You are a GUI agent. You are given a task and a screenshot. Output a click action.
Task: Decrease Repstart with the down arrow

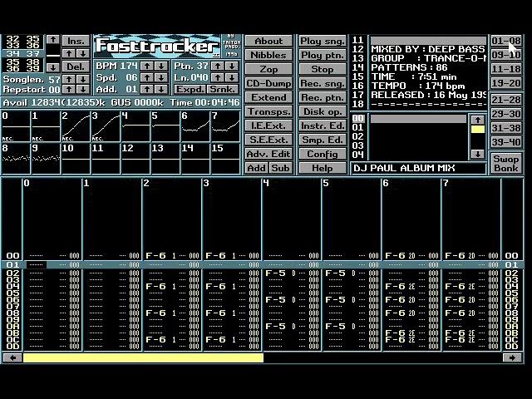[83, 90]
